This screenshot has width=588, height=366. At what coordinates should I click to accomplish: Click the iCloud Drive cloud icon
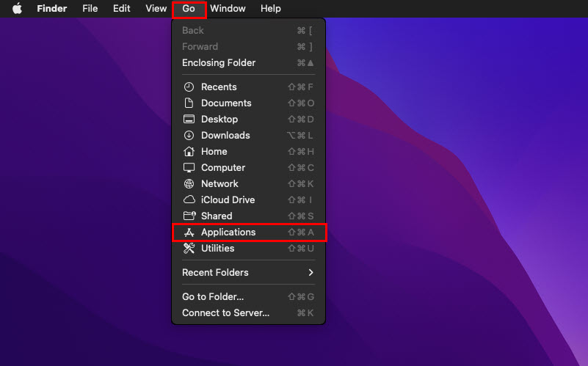[189, 200]
